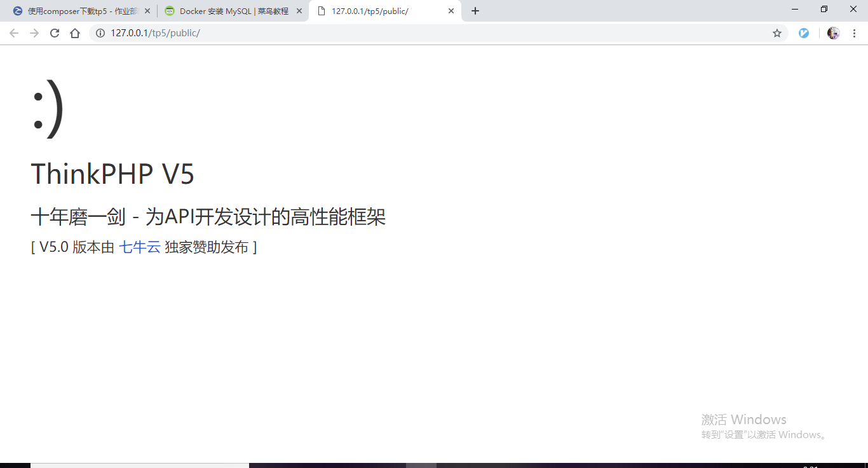Click the ThinkPHP smiley logo
The image size is (868, 468).
coord(47,109)
